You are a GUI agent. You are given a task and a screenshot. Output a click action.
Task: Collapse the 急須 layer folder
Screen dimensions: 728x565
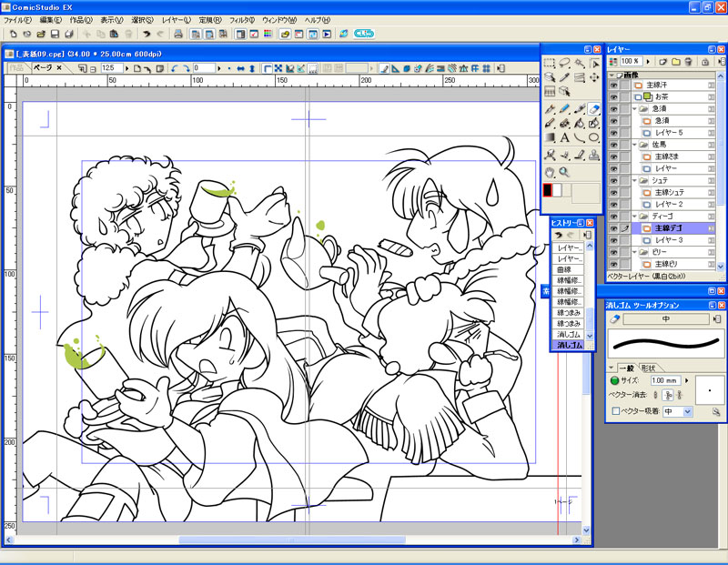(x=634, y=108)
